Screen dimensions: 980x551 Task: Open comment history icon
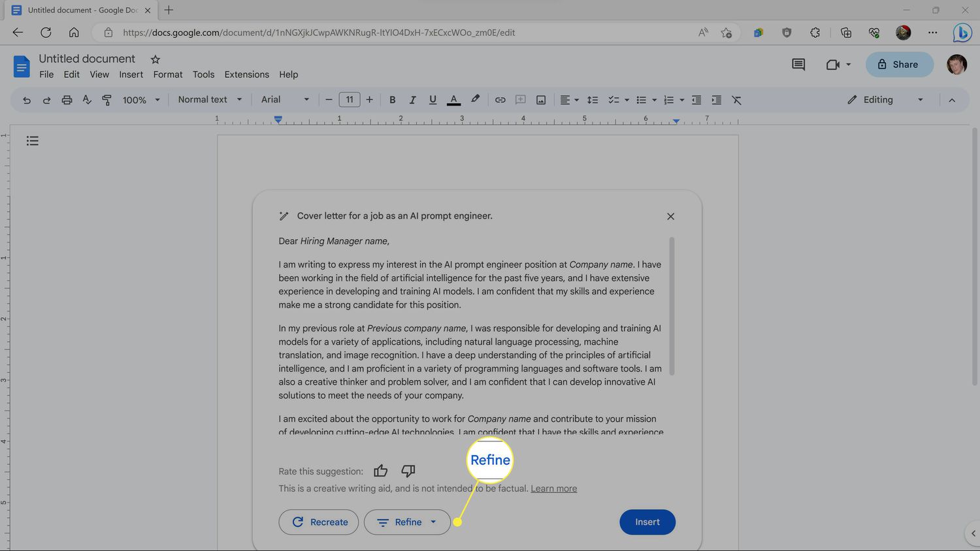(798, 65)
